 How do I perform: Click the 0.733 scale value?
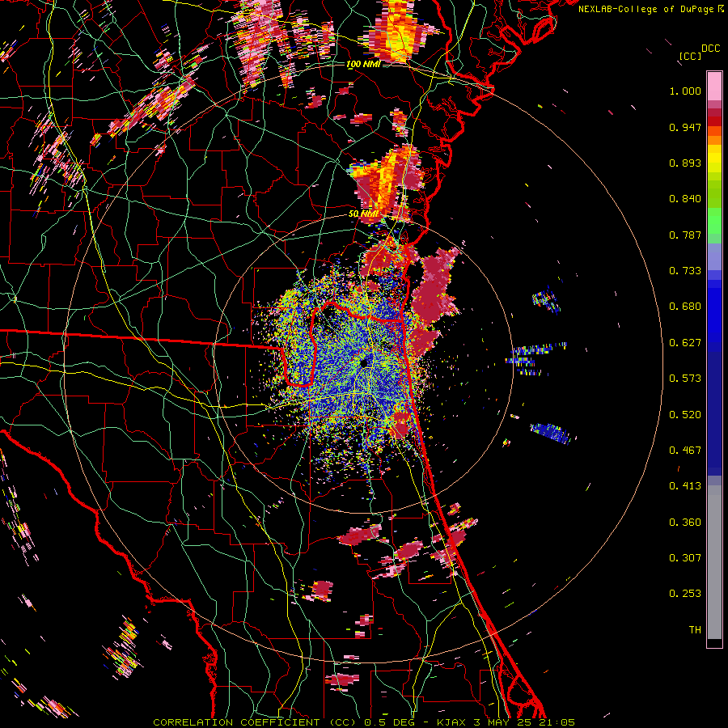click(x=685, y=271)
